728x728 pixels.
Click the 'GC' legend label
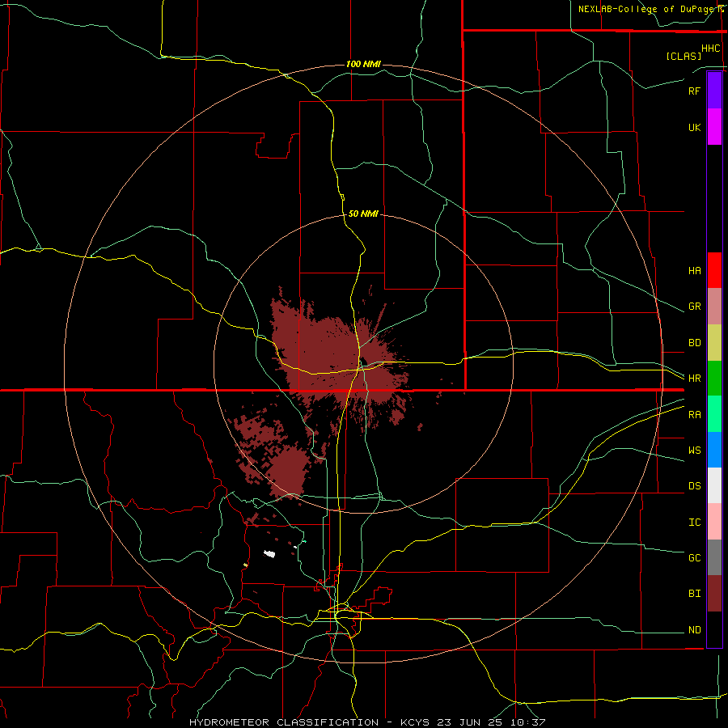pyautogui.click(x=694, y=557)
